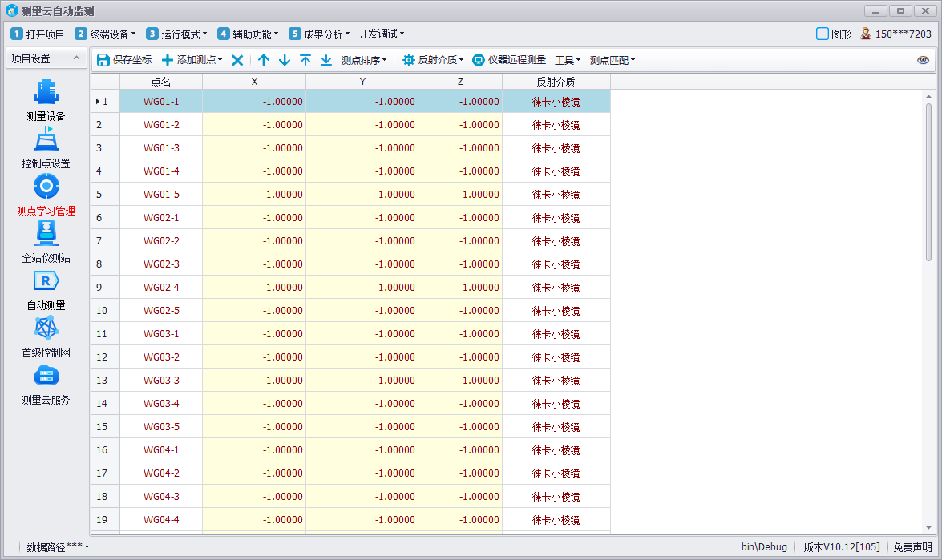Viewport: 942px width, 560px height.
Task: Open the 辅助功能 menu
Action: click(x=249, y=34)
